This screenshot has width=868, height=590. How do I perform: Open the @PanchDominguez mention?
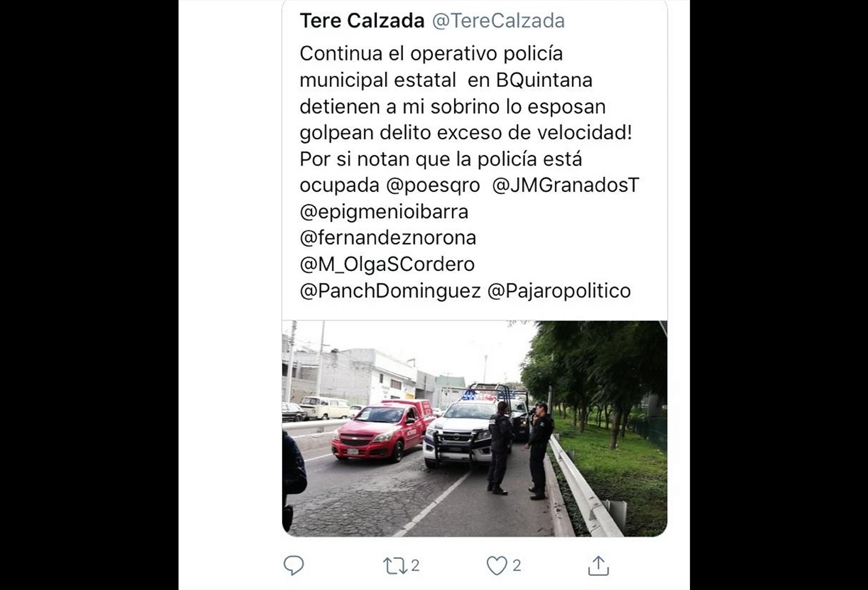390,290
